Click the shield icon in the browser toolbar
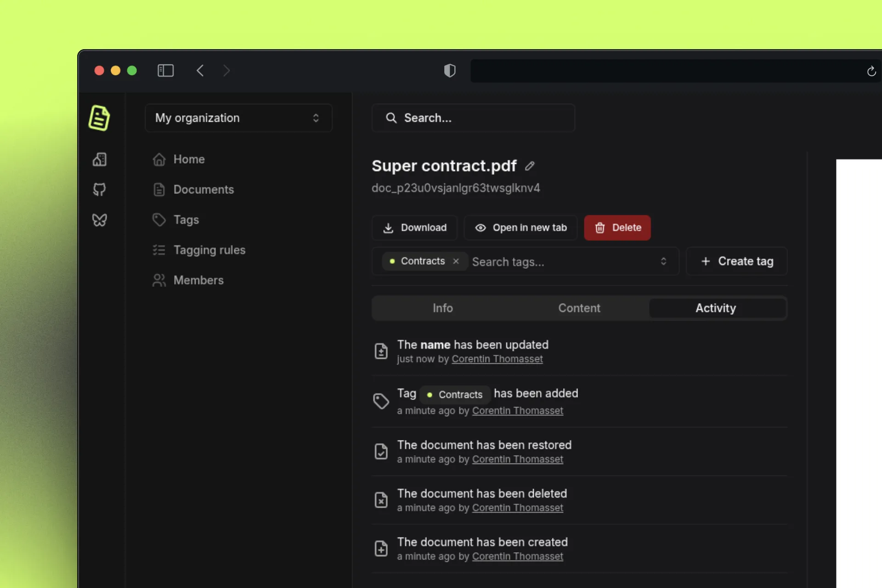This screenshot has width=882, height=588. [x=450, y=70]
